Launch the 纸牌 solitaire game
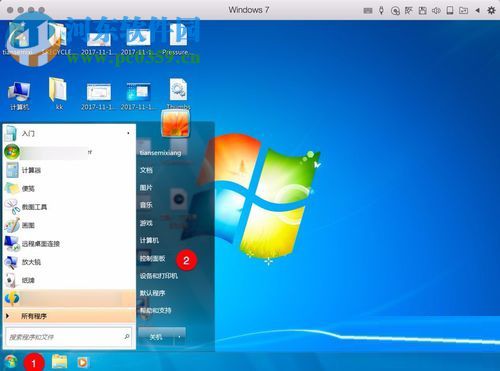500x371 pixels. [69, 280]
